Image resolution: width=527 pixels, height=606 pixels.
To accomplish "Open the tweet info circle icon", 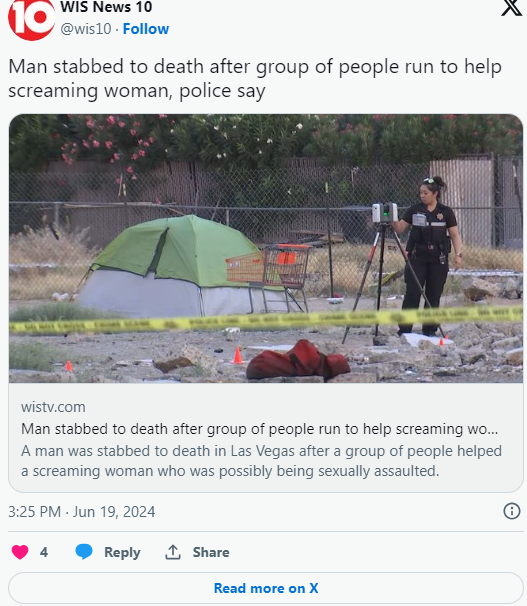I will click(x=512, y=511).
